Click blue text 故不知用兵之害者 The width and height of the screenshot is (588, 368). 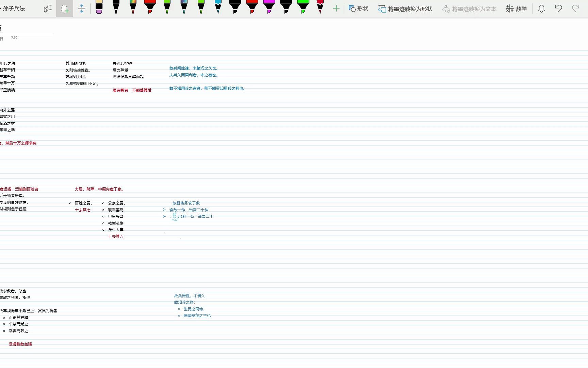pos(186,88)
